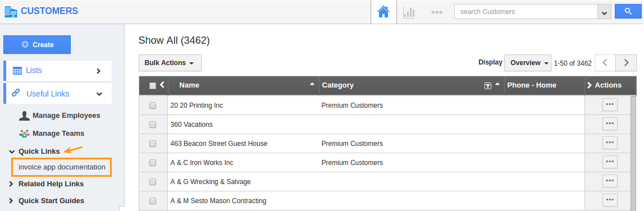Click the Category column filter icon
Screen dimensions: 644x211
[487, 85]
